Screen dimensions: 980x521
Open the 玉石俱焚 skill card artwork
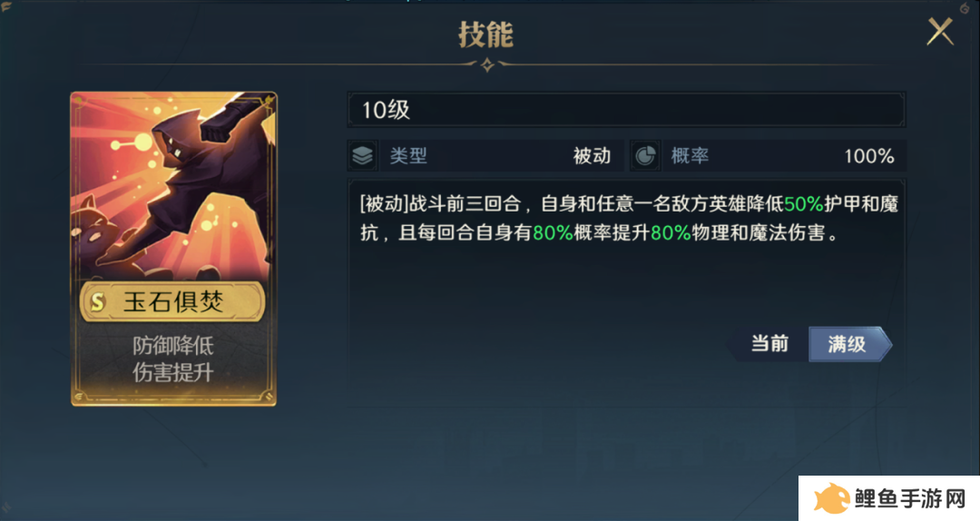173,186
